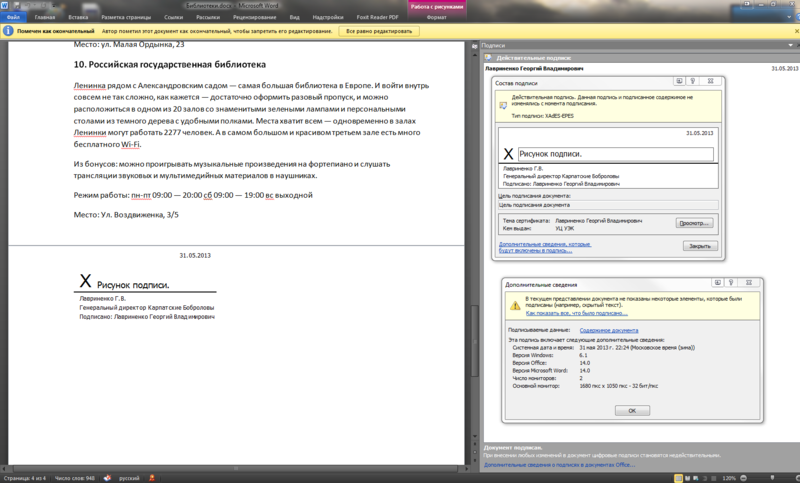800x483 pixels.
Task: Open the Надстройки tab
Action: click(x=328, y=17)
